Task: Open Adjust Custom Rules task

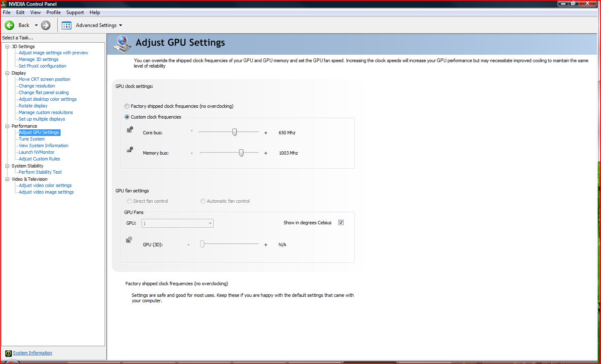Action: point(39,159)
